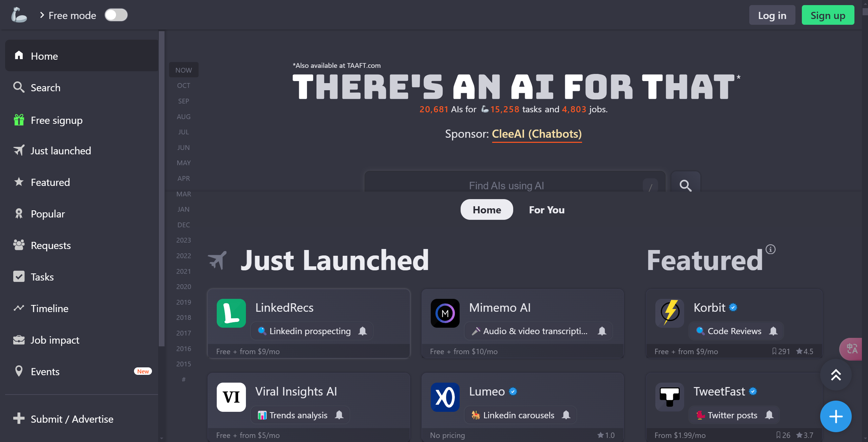The height and width of the screenshot is (442, 868).
Task: Expand the chevron beside Free mode
Action: tap(42, 15)
